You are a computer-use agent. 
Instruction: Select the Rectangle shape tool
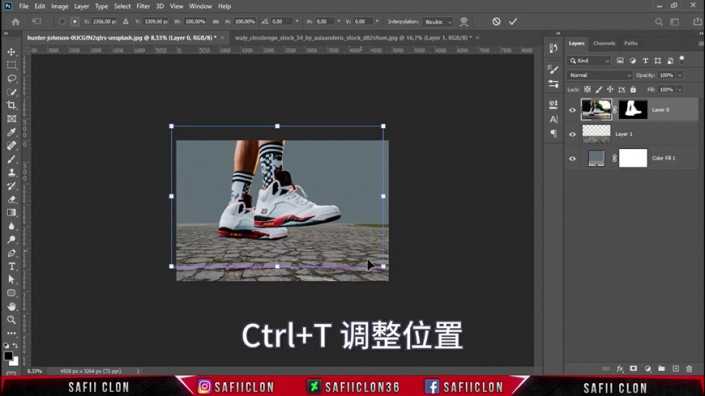point(12,293)
